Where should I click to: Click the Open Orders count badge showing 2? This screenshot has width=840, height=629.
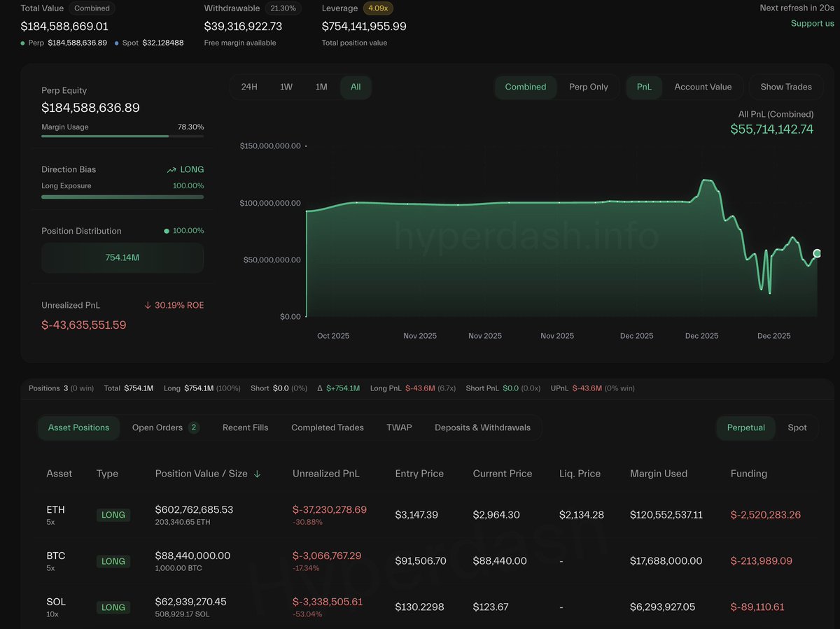pyautogui.click(x=194, y=427)
